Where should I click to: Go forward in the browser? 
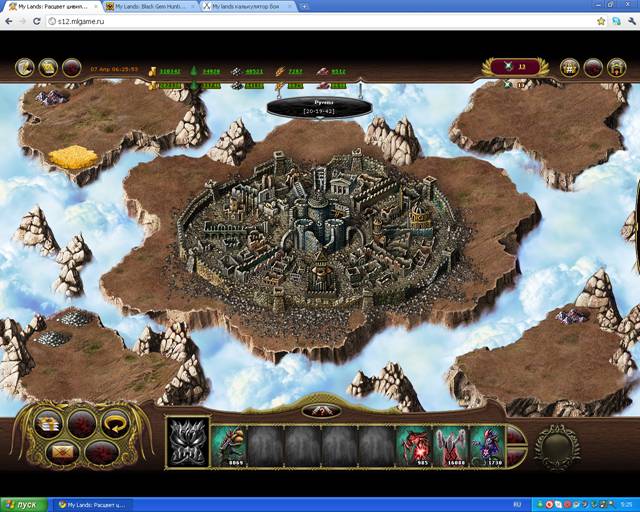click(22, 21)
